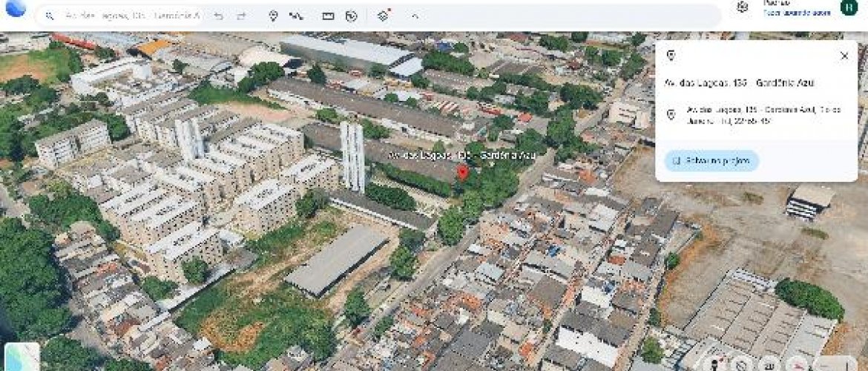
Task: Click the undo arrow in toolbar
Action: pyautogui.click(x=218, y=16)
